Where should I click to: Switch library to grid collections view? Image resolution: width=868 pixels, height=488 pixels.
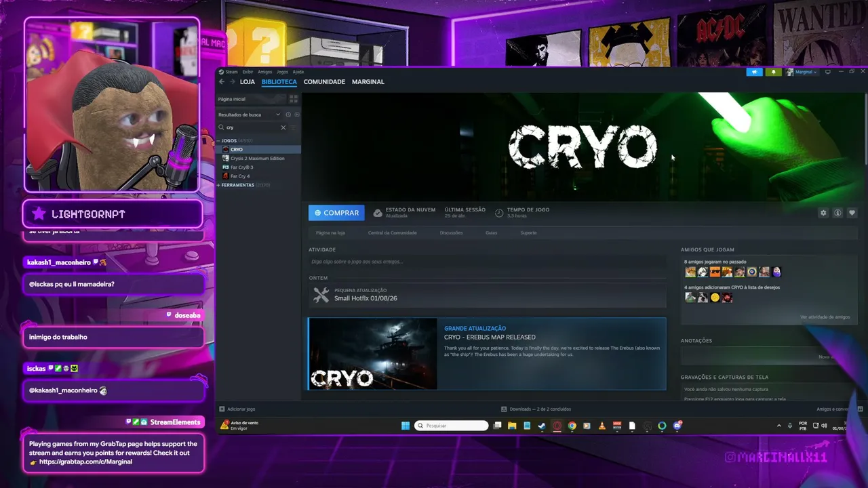[294, 99]
